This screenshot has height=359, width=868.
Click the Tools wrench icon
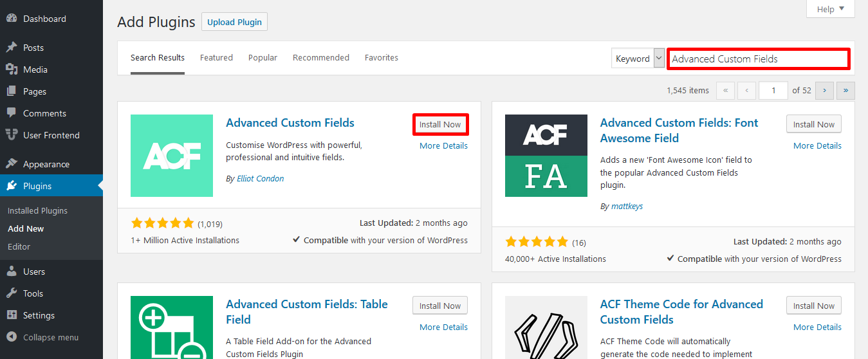pyautogui.click(x=11, y=293)
